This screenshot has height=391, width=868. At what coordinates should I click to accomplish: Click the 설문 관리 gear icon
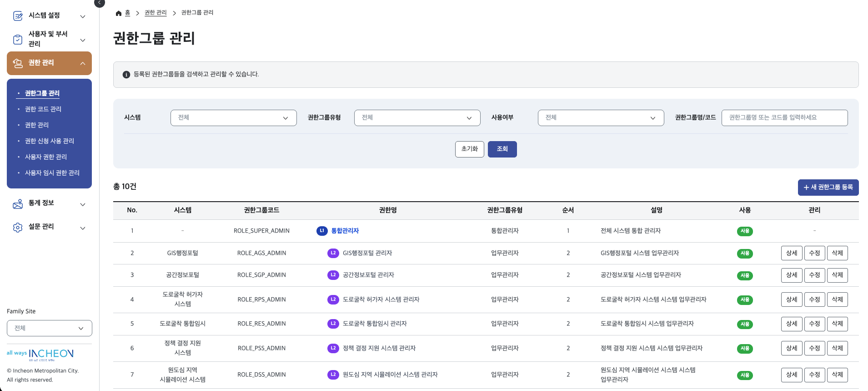coord(18,228)
